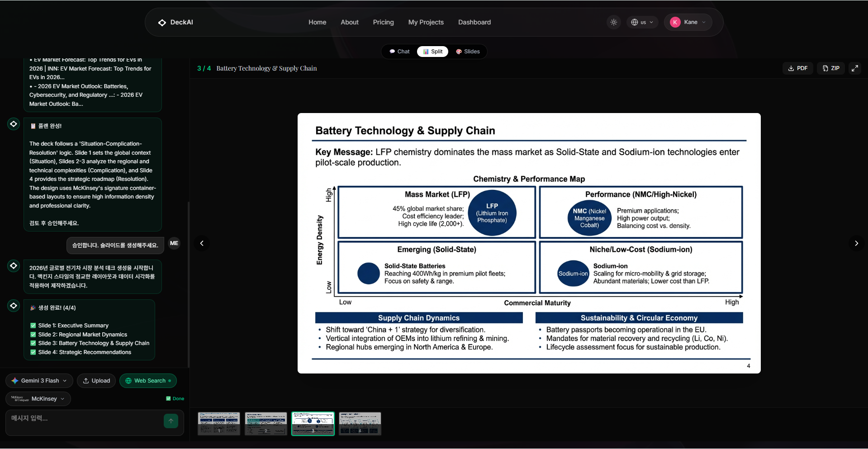Open the McKinsey style dropdown
Screen dimensions: 868x449
tap(38, 399)
